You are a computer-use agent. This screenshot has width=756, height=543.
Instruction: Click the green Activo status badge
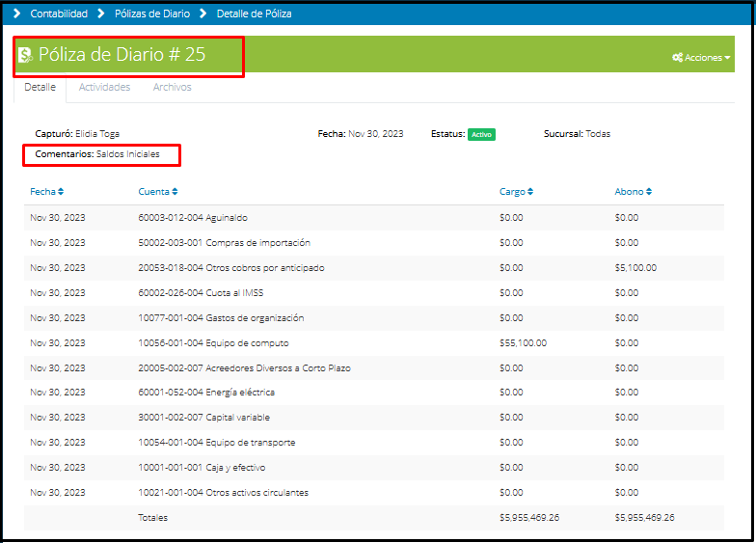(x=481, y=134)
